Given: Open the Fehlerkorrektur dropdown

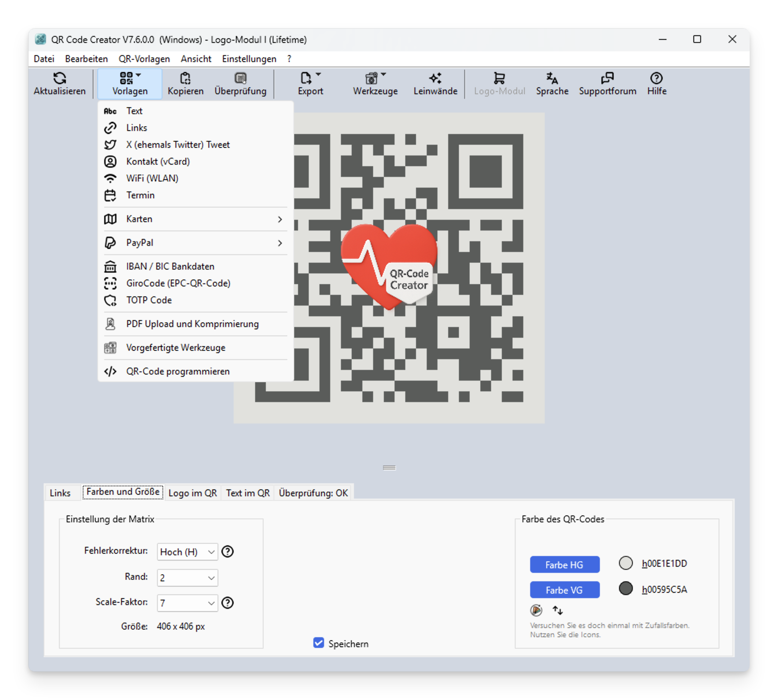Looking at the screenshot, I should 187,552.
